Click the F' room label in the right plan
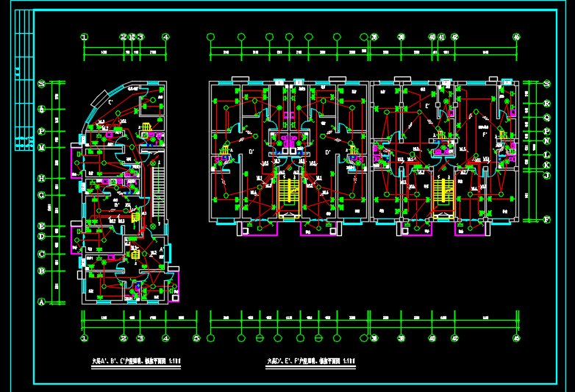 tap(485, 135)
